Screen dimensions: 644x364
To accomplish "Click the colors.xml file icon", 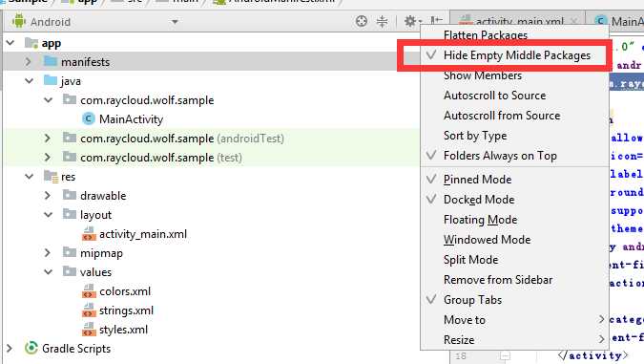I will coord(89,290).
